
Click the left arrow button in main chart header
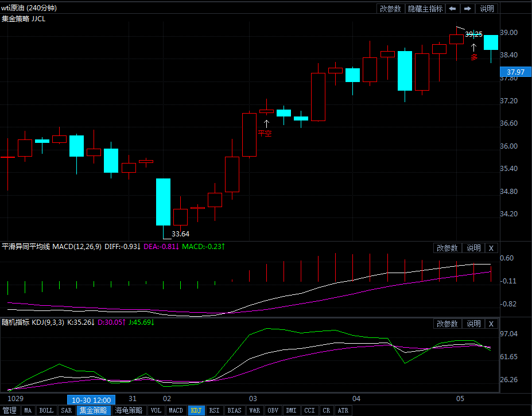tap(453, 9)
